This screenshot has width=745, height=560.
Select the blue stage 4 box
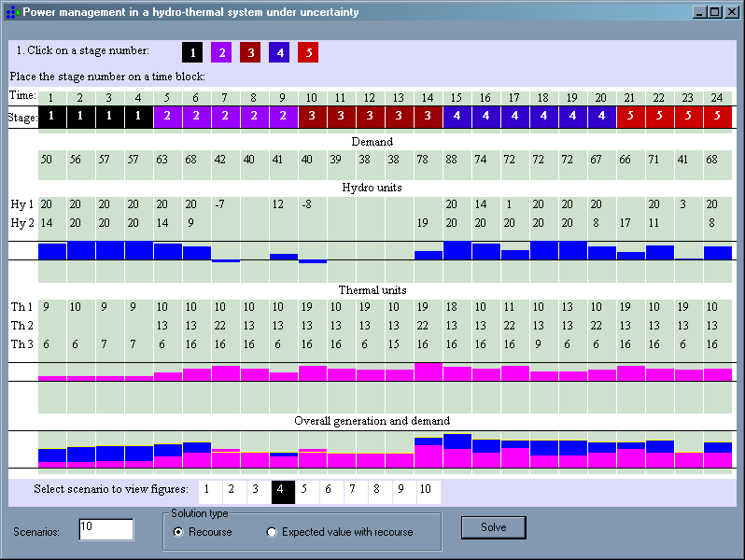point(279,53)
